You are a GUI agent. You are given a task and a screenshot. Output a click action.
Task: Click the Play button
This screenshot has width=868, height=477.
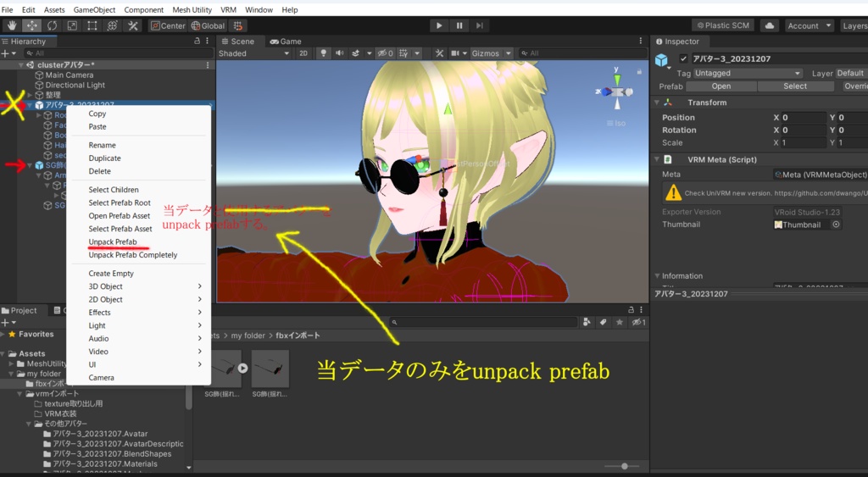(439, 25)
